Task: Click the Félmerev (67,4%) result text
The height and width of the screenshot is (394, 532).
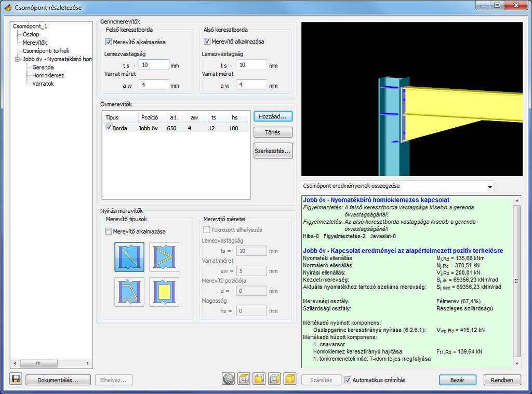Action: (458, 301)
